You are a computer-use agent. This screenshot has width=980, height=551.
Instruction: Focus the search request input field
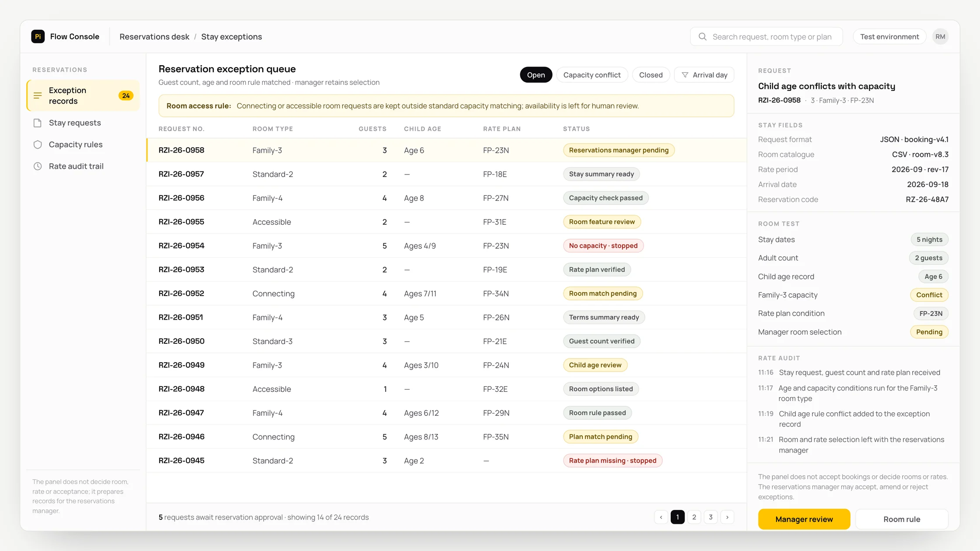point(766,37)
